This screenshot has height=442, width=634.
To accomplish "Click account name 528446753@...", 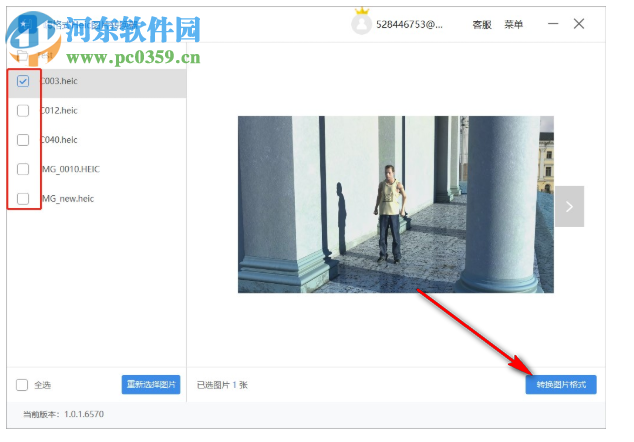I will [x=409, y=25].
